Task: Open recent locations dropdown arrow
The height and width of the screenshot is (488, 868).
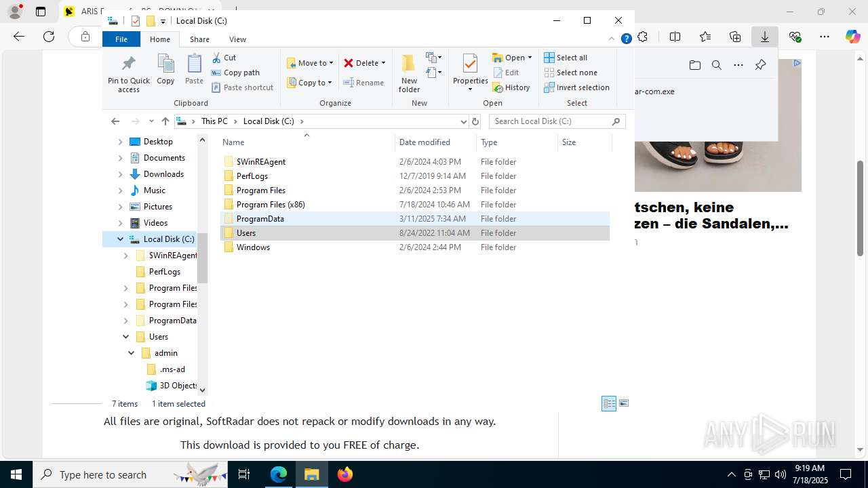Action: [151, 121]
